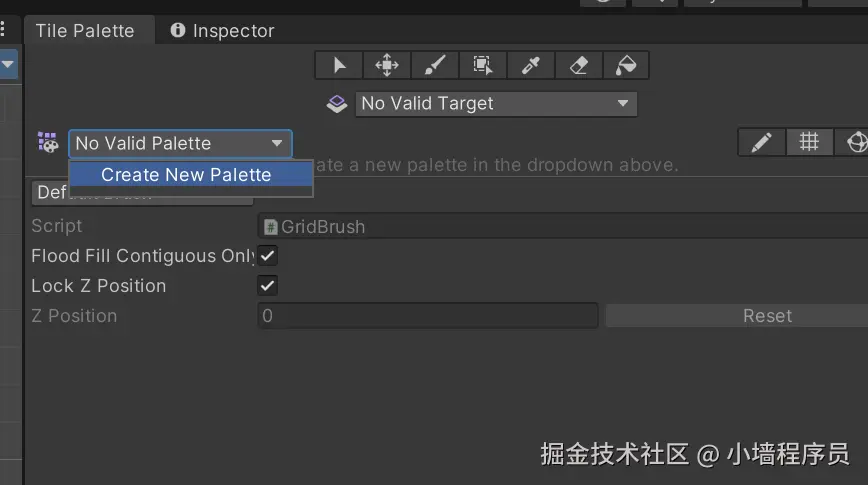The width and height of the screenshot is (868, 485).
Task: Toggle the palette grid display button
Action: pyautogui.click(x=809, y=143)
